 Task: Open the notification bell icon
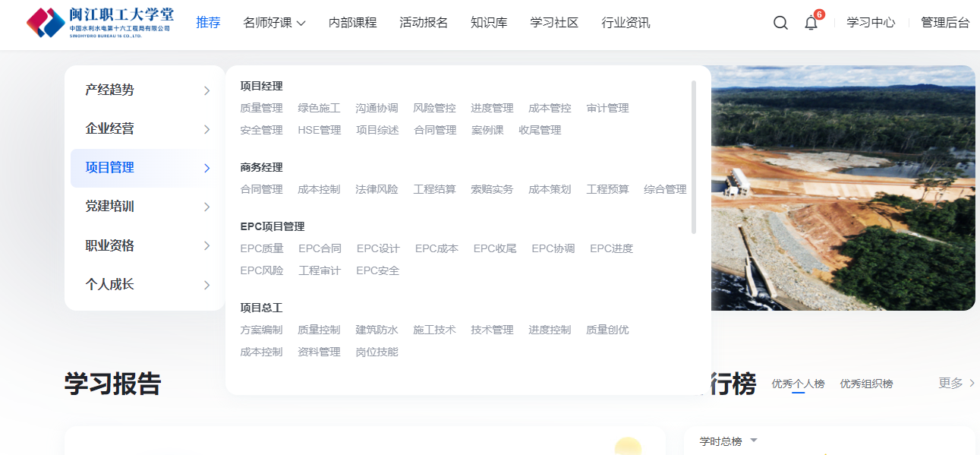(x=811, y=23)
